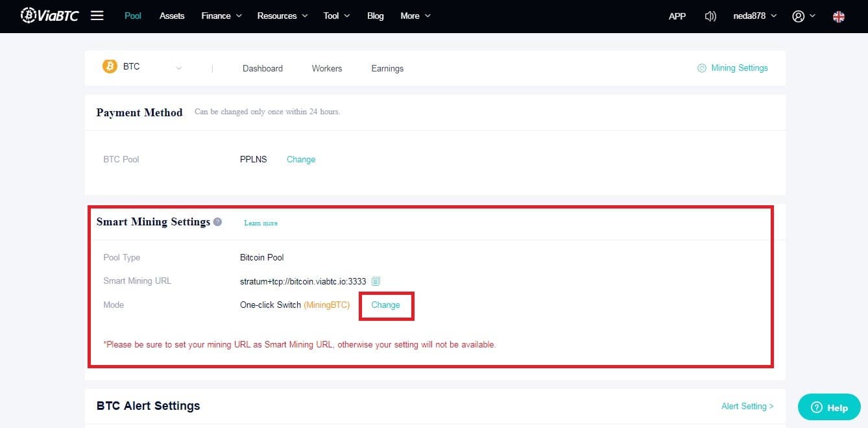
Task: Click the Learn more link
Action: pos(261,223)
